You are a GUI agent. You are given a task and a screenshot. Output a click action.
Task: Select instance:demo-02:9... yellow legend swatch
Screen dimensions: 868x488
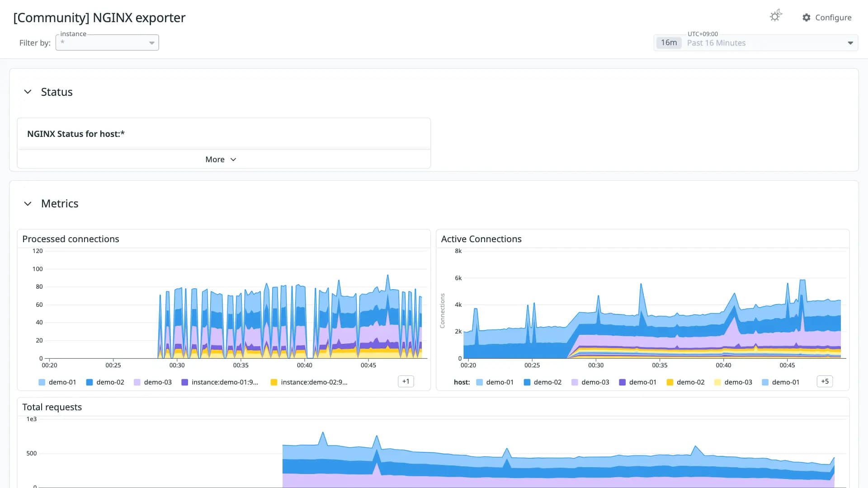pyautogui.click(x=274, y=382)
